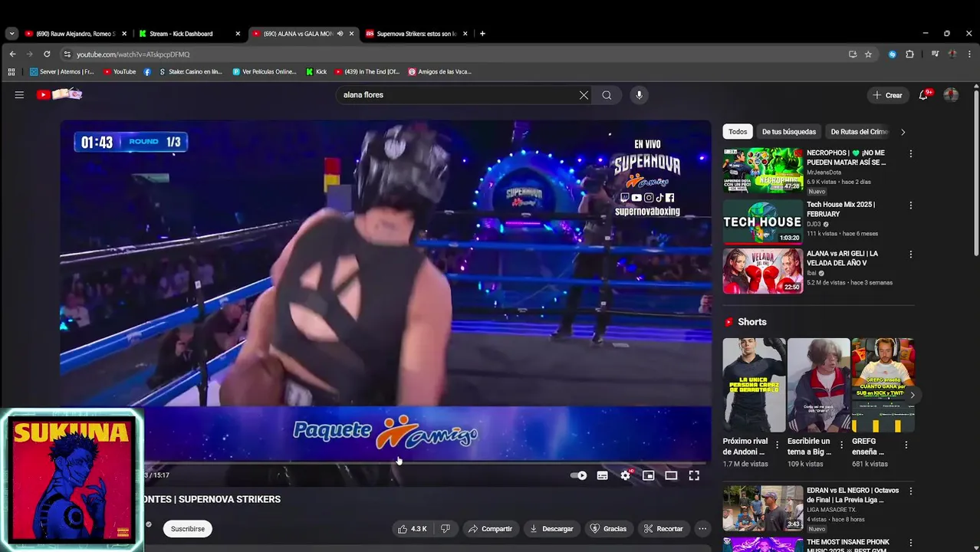Switch to theater mode
The height and width of the screenshot is (552, 980).
[671, 475]
